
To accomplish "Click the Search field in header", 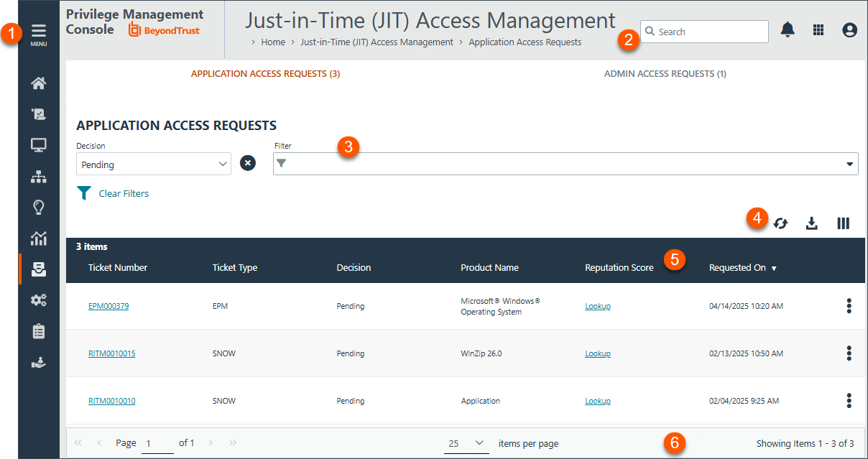I will [x=704, y=32].
